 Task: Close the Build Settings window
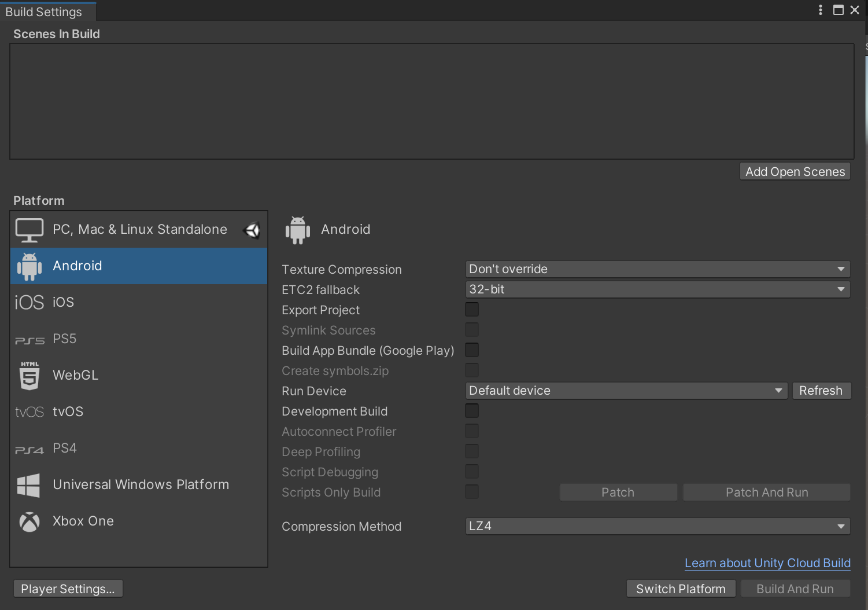(x=855, y=10)
